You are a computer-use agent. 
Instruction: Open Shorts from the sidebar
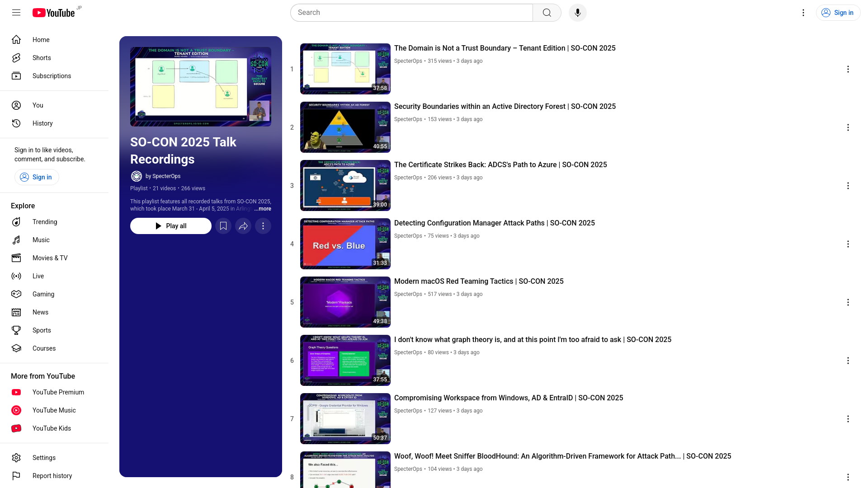point(54,58)
